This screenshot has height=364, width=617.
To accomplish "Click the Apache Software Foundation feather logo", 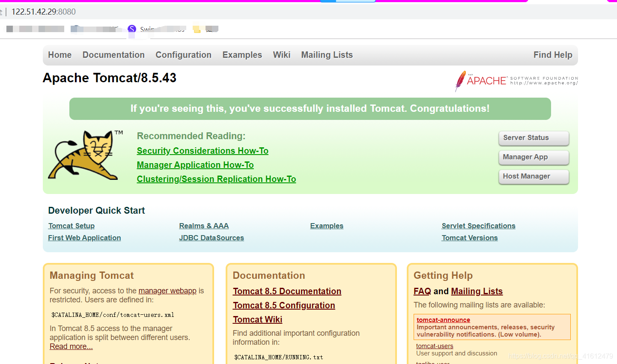I will point(517,81).
